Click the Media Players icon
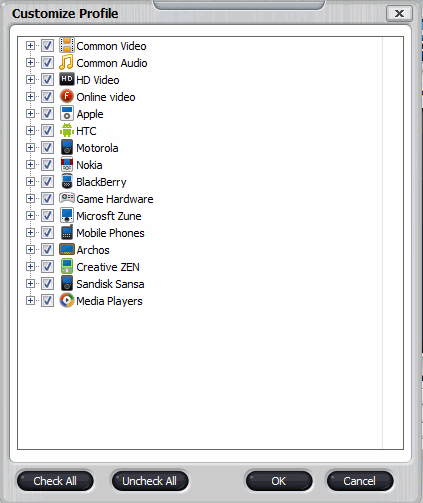 coord(67,300)
